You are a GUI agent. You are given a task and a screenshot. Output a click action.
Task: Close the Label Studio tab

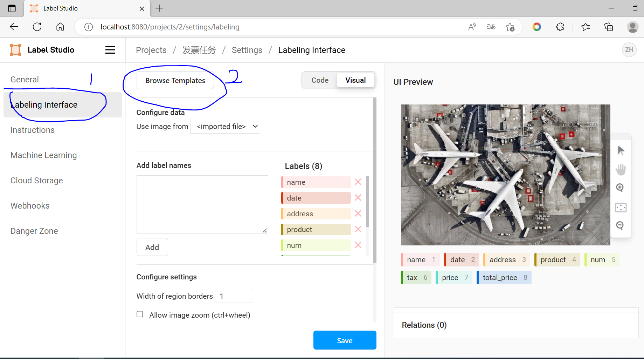(142, 8)
